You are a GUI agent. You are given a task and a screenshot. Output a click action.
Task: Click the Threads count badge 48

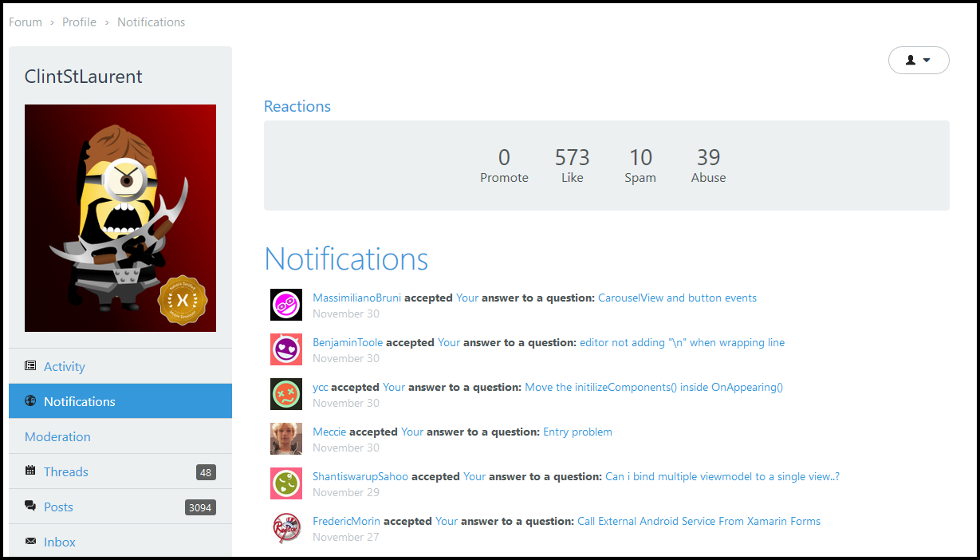click(x=206, y=472)
